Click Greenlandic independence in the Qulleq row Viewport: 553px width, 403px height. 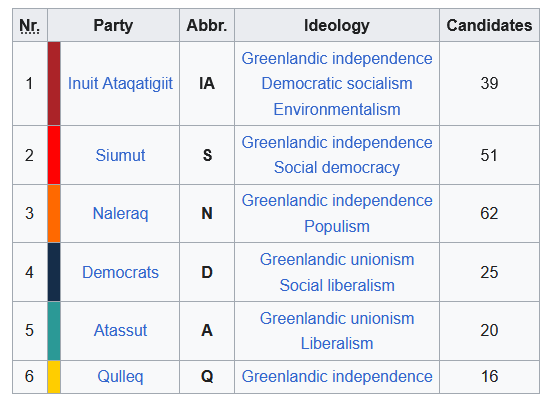point(337,377)
